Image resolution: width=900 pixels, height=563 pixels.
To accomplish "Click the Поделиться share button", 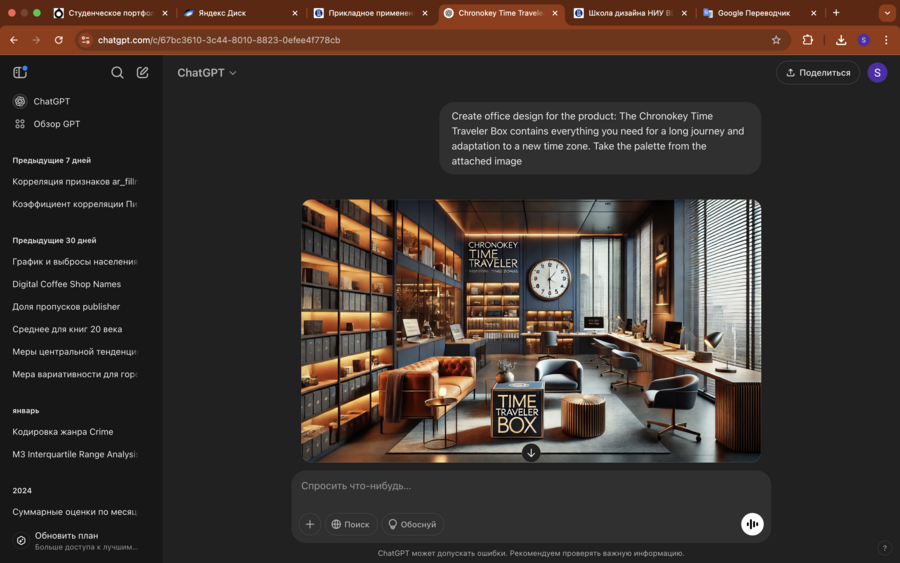I will 818,72.
